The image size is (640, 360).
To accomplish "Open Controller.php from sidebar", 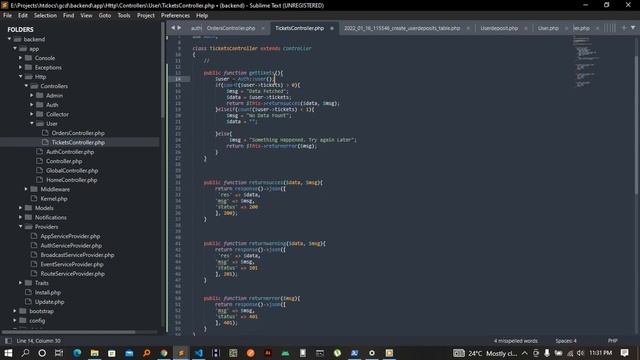I will [64, 161].
